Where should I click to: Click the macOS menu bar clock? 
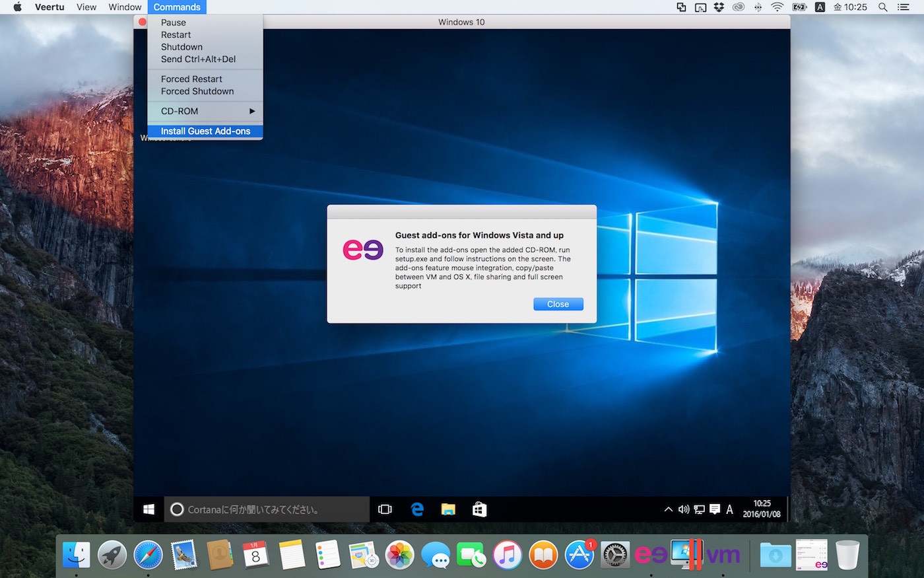[x=850, y=7]
